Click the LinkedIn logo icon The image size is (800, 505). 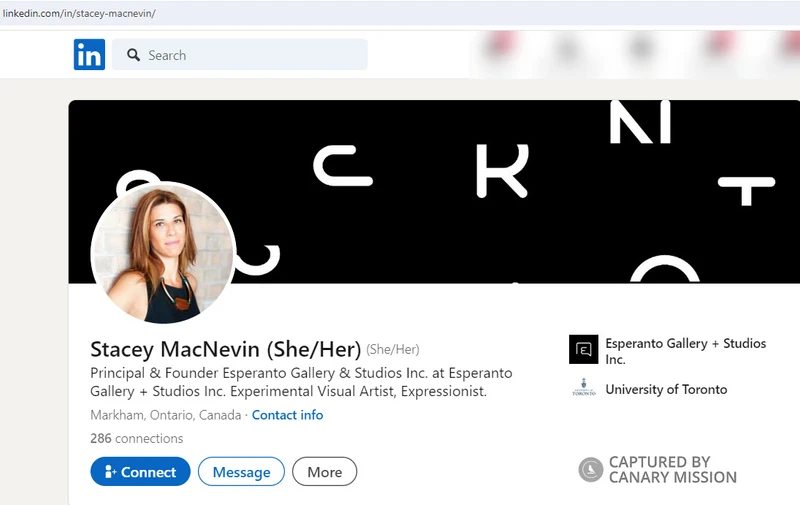(89, 55)
